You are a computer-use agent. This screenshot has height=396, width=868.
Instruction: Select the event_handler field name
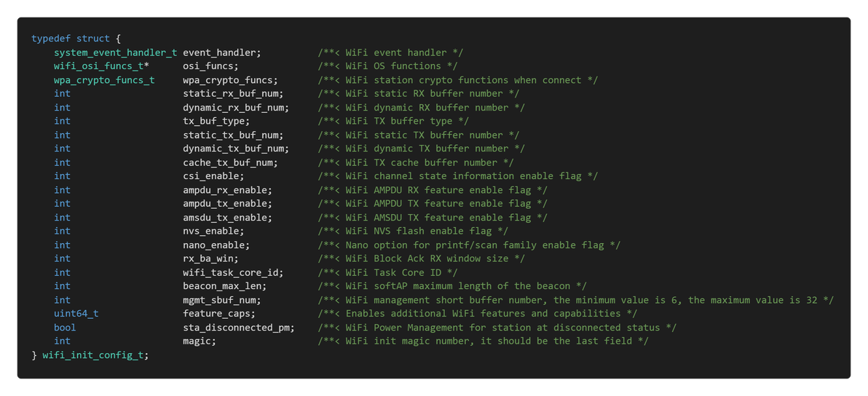click(221, 52)
